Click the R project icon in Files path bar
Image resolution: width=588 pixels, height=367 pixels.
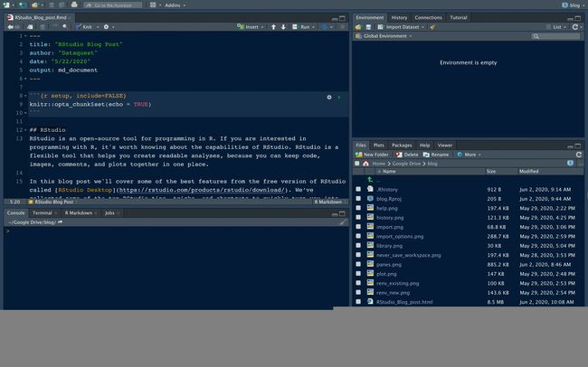pyautogui.click(x=570, y=163)
